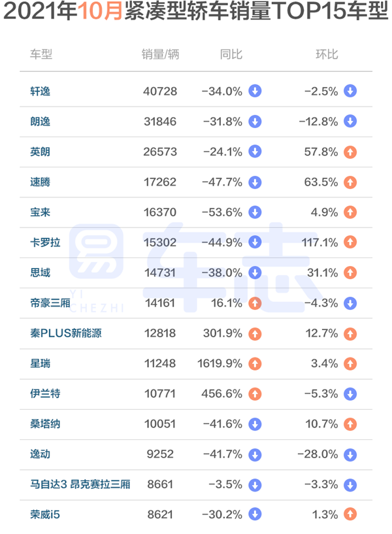
Task: Click the blue down arrow beside -28.0%
Action: click(x=350, y=454)
